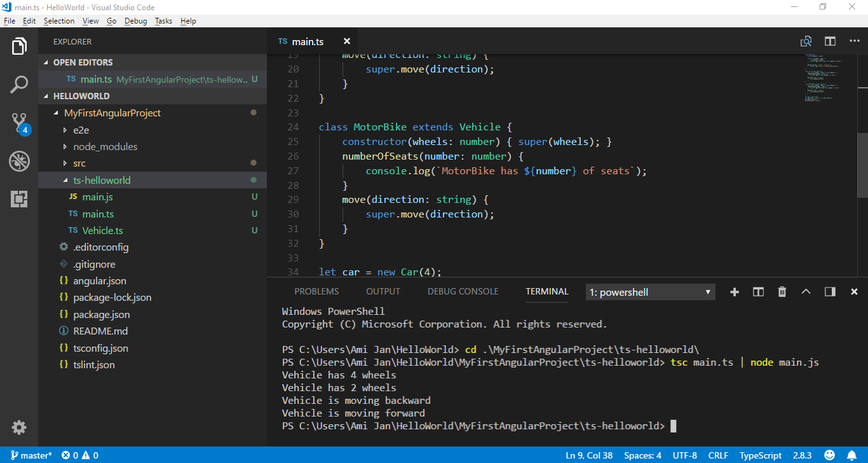This screenshot has width=868, height=463.
Task: Open the Debug menu
Action: tap(136, 21)
